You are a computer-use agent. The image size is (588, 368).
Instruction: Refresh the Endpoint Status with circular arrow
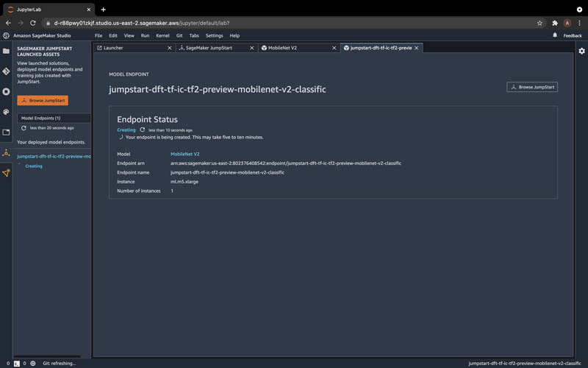(x=143, y=130)
